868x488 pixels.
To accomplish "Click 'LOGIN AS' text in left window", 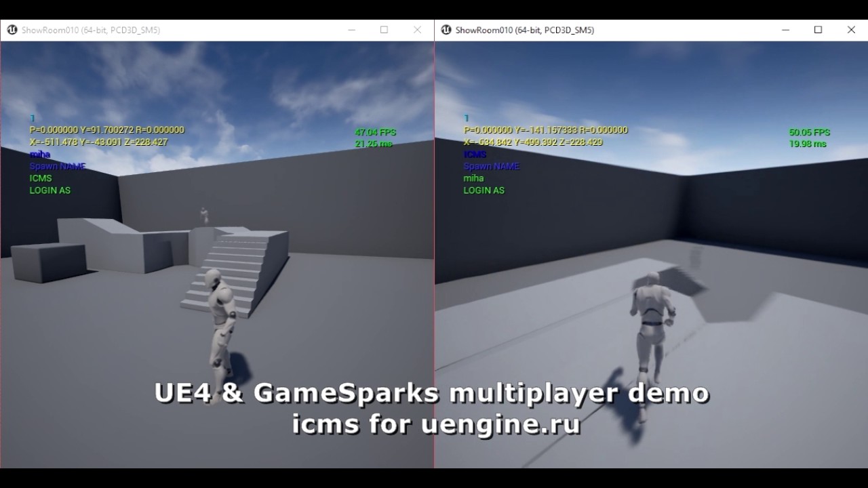I will (50, 190).
